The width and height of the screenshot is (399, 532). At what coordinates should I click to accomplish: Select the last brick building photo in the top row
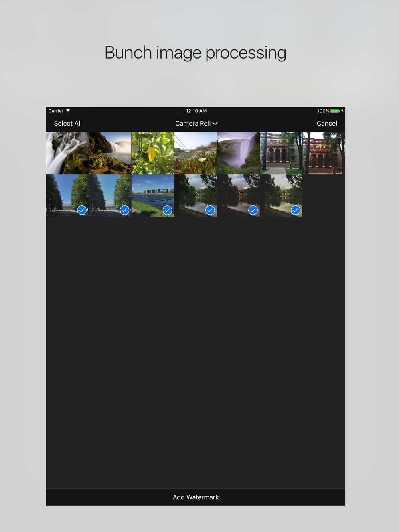[x=324, y=153]
